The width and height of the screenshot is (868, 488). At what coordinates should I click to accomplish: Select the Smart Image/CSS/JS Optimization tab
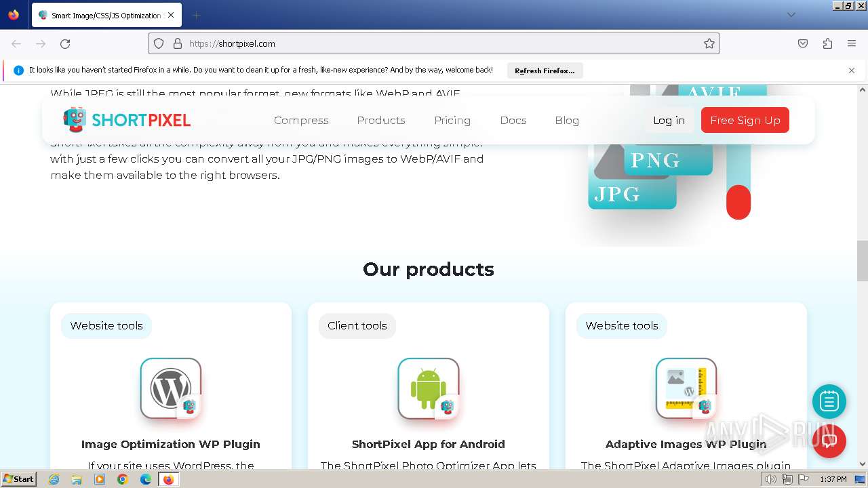(x=106, y=15)
